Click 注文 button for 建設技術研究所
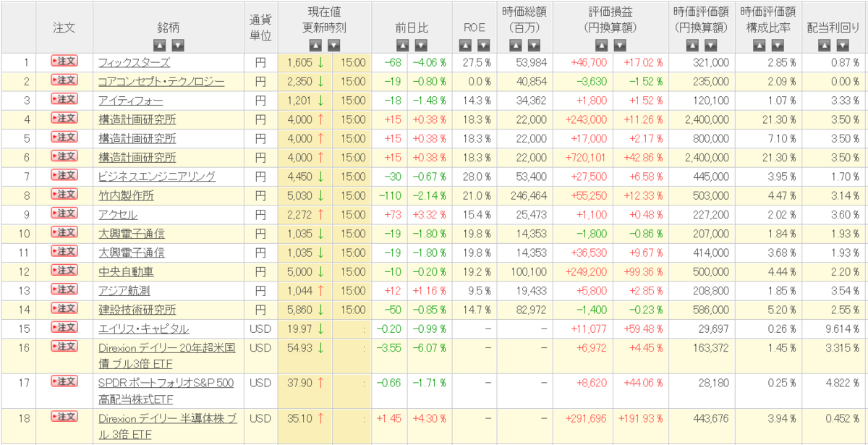This screenshot has height=445, width=868. pos(64,308)
